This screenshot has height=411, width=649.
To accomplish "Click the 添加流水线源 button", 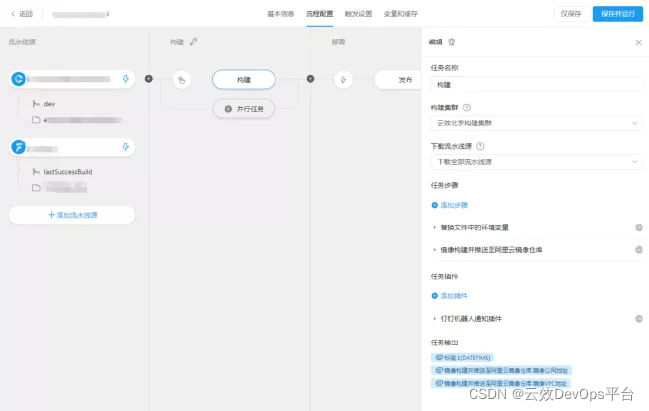I will tap(72, 215).
